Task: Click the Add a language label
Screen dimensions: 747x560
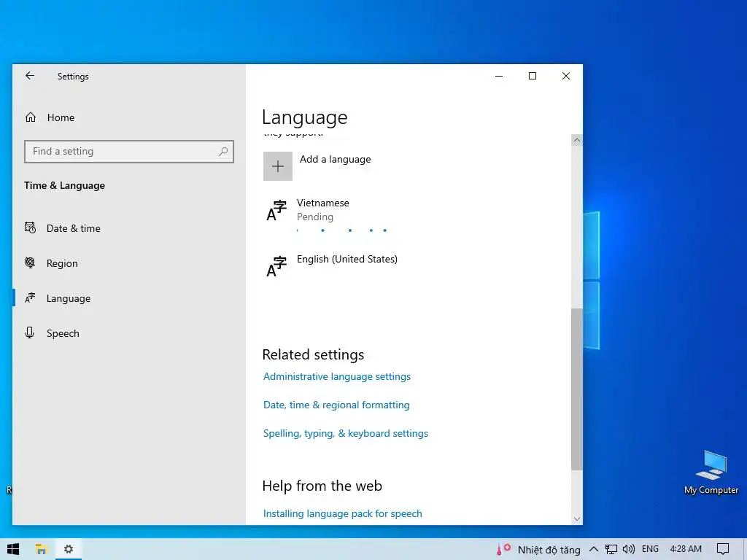Action: coord(335,159)
